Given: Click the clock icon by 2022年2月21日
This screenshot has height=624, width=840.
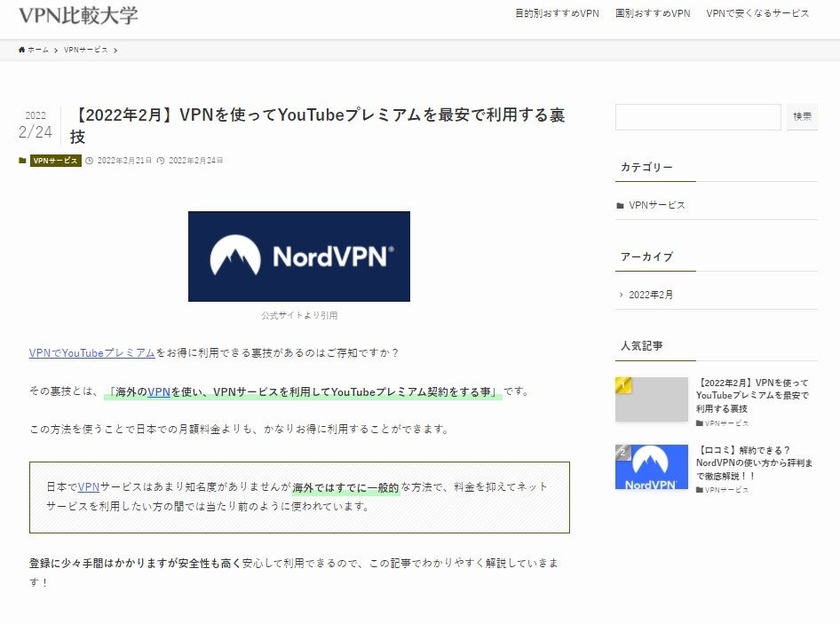Looking at the screenshot, I should (90, 161).
